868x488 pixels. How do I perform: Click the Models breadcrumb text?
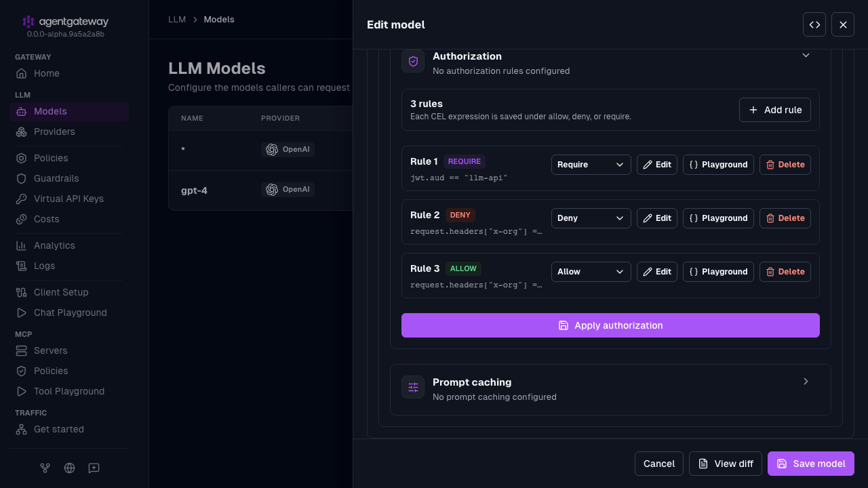tap(219, 20)
